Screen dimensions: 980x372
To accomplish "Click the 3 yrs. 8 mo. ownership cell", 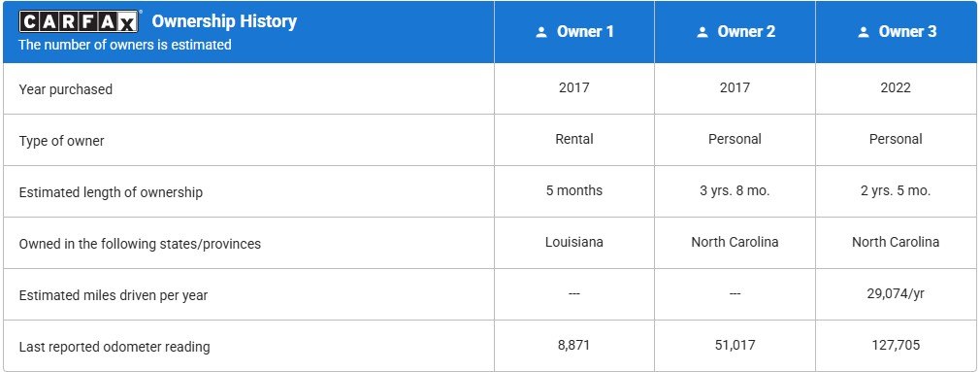I will tap(735, 190).
